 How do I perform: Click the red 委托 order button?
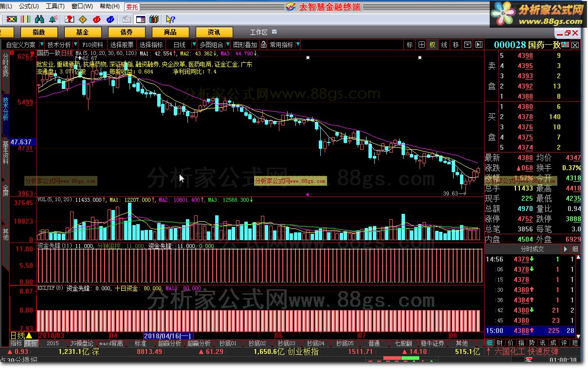coord(131,7)
